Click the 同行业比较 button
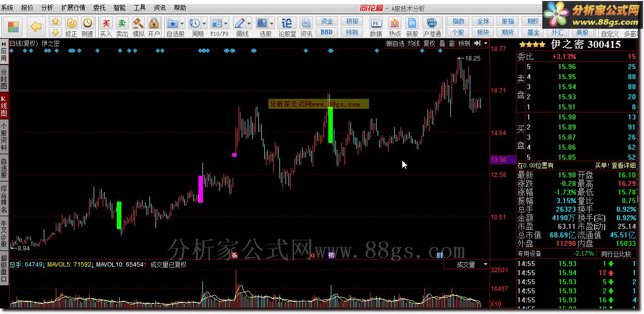The image size is (644, 314). [x=616, y=254]
